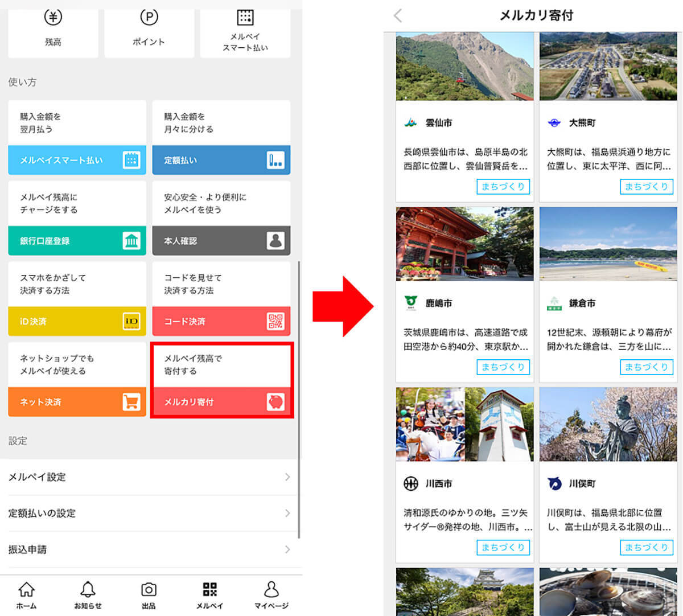Viewport: 683px width, 616px height.
Task: Click text コードを見せて決済する方法
Action: coord(192,284)
